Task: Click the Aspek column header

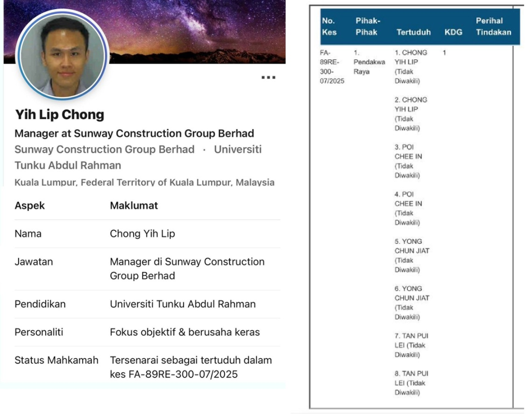Action: 30,205
